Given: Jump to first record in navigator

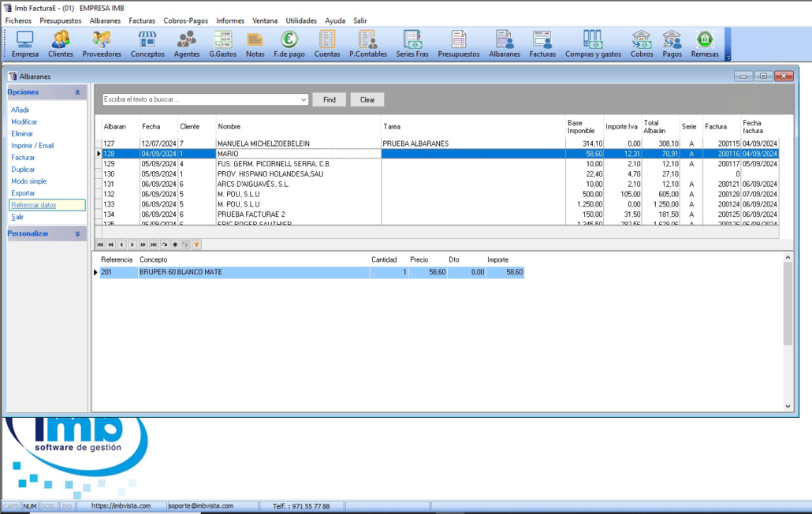Looking at the screenshot, I should 100,244.
